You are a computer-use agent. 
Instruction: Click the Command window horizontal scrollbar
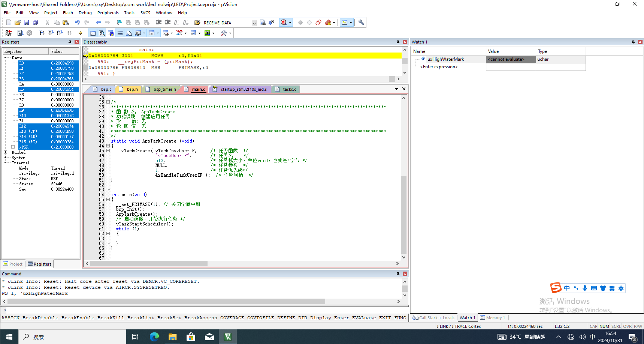[166, 302]
